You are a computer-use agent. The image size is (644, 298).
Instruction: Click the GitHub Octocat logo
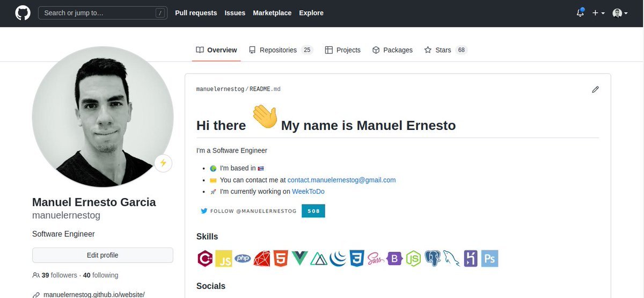[x=23, y=13]
